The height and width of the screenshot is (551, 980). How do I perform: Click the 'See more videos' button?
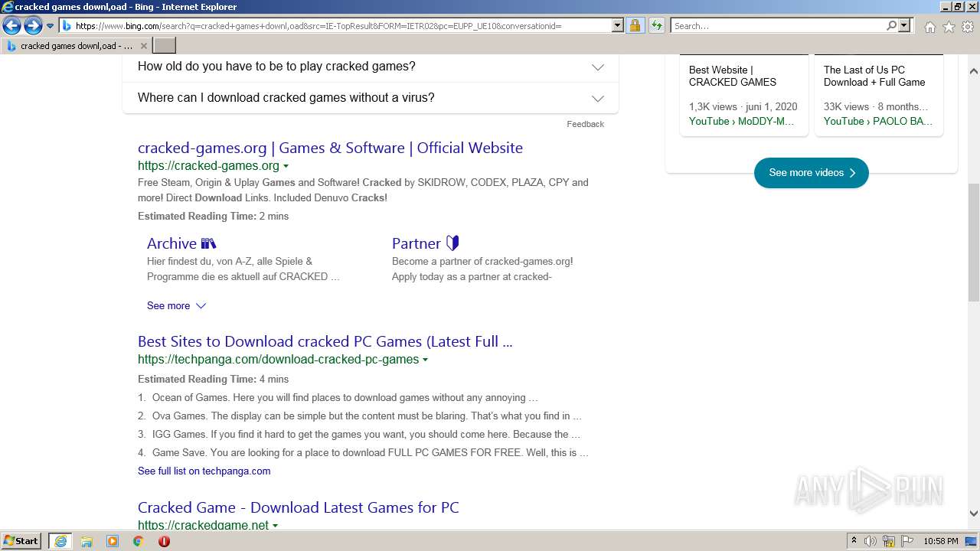812,173
